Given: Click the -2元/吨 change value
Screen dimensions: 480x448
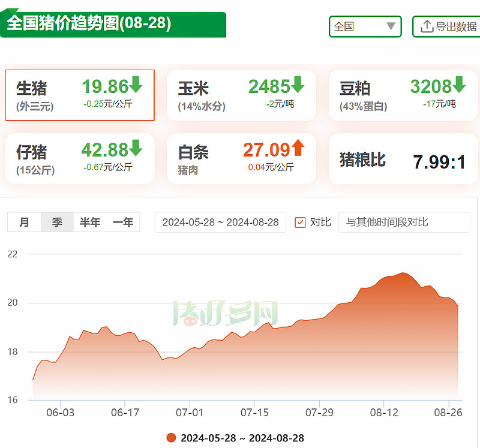Looking at the screenshot, I should tap(280, 104).
